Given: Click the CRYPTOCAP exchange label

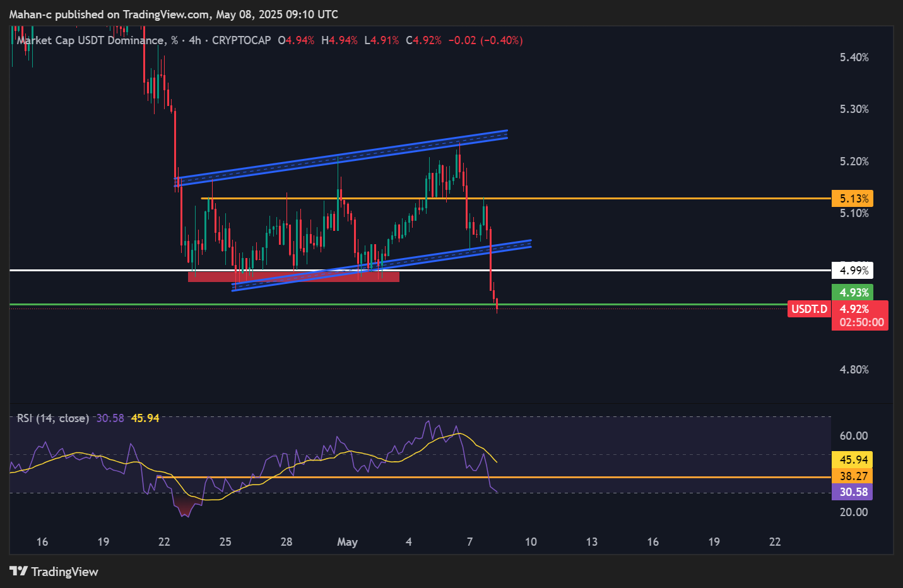Looking at the screenshot, I should 241,40.
